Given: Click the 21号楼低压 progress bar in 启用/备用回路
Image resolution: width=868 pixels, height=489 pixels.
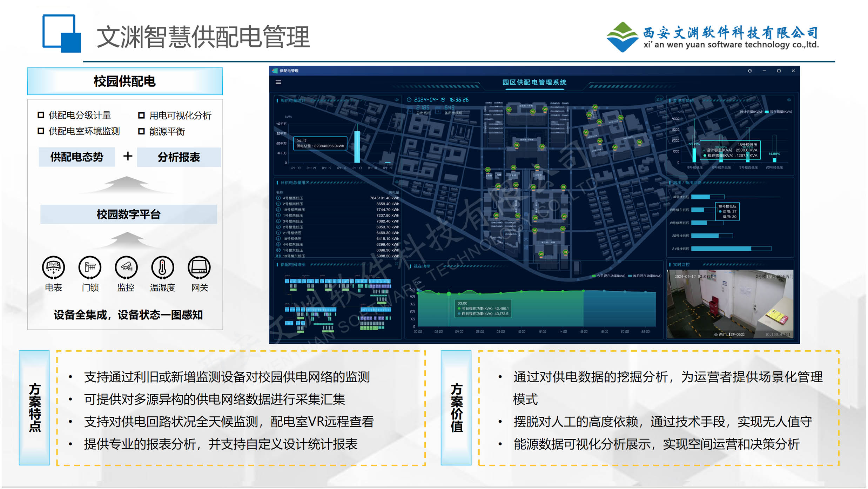Looking at the screenshot, I should (x=731, y=249).
